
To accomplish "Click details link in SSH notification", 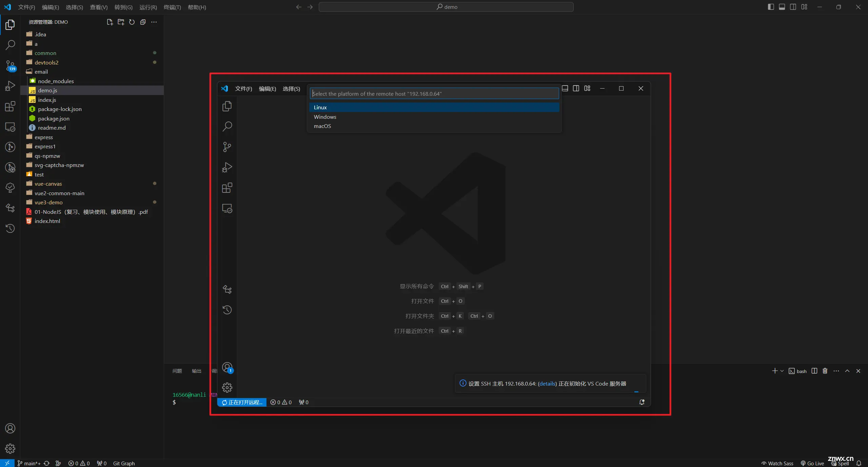I will (547, 384).
